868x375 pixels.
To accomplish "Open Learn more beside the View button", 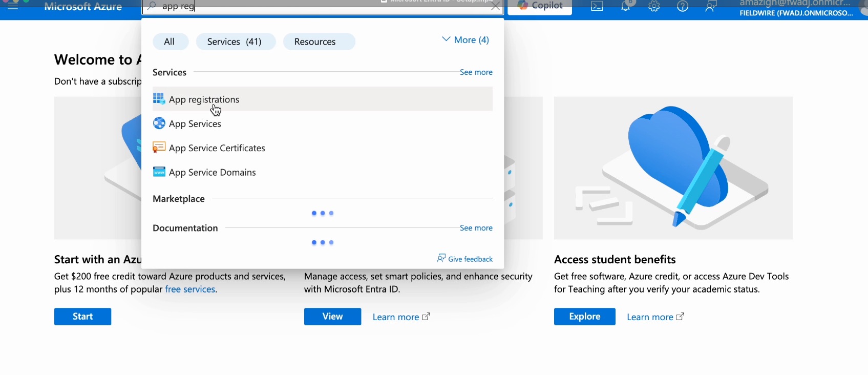I will point(401,317).
